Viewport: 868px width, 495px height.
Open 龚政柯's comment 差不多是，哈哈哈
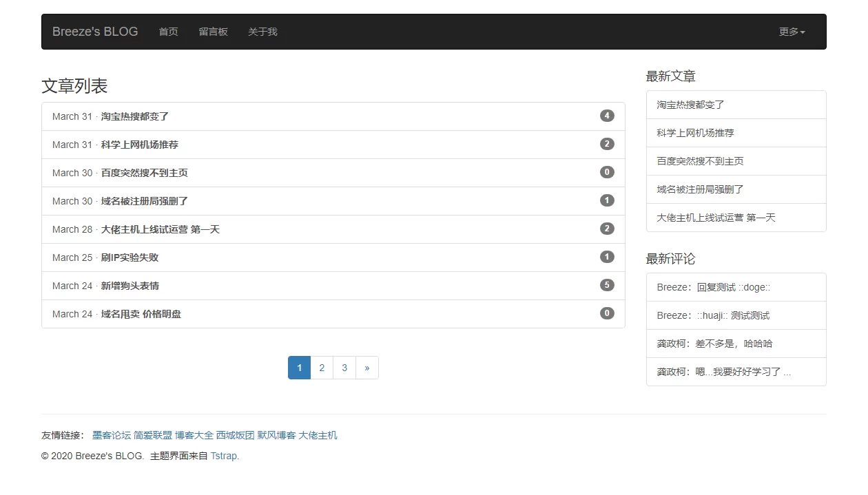coord(714,344)
